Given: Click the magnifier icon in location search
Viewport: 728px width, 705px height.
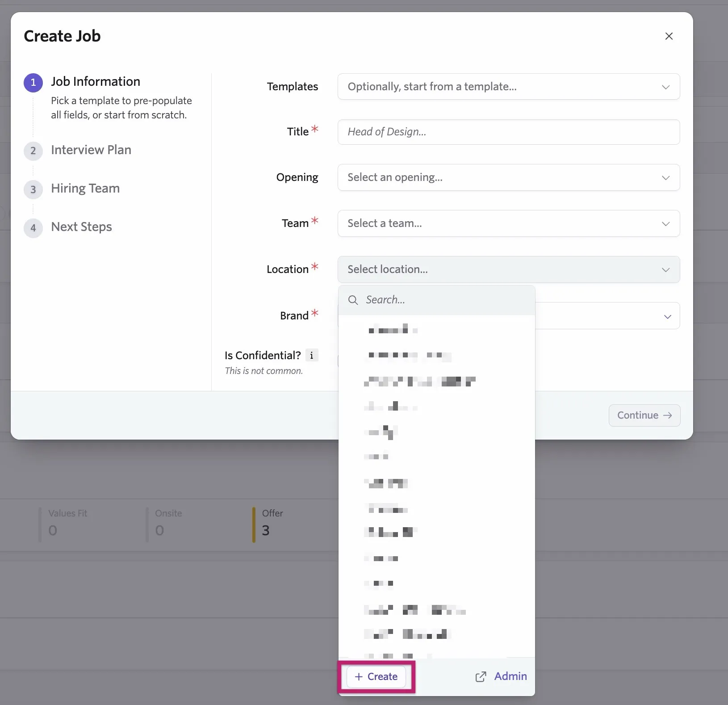Looking at the screenshot, I should [x=353, y=300].
